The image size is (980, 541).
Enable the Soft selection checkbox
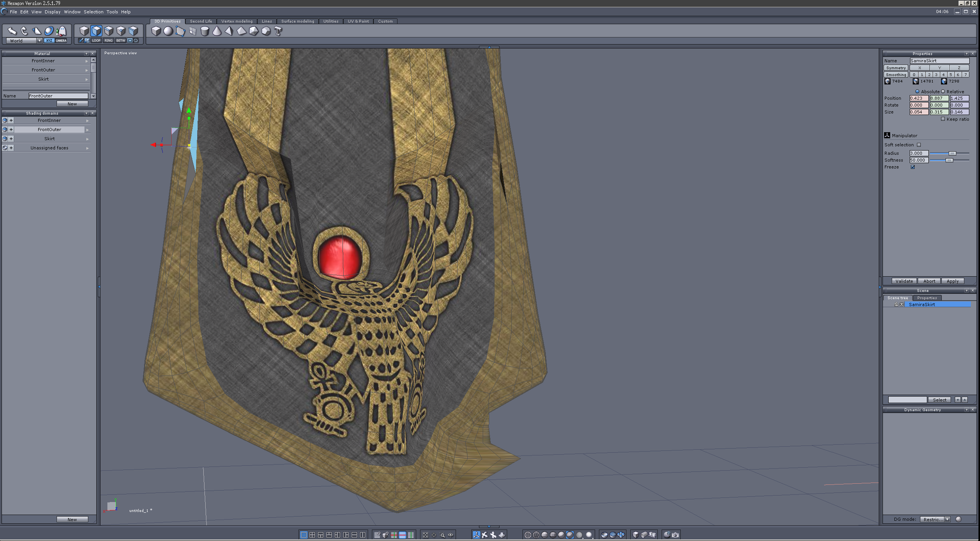click(x=919, y=145)
